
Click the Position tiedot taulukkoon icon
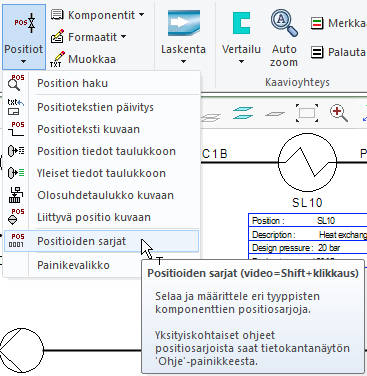coord(16,151)
